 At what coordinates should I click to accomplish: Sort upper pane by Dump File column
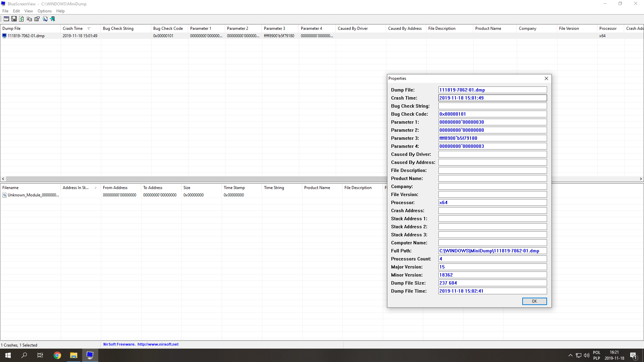[30, 28]
